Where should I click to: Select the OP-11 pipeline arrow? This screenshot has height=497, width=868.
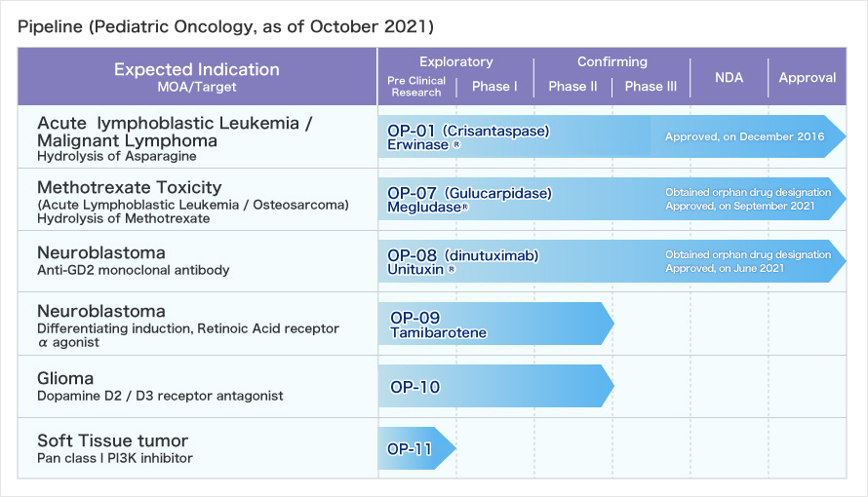pos(416,448)
